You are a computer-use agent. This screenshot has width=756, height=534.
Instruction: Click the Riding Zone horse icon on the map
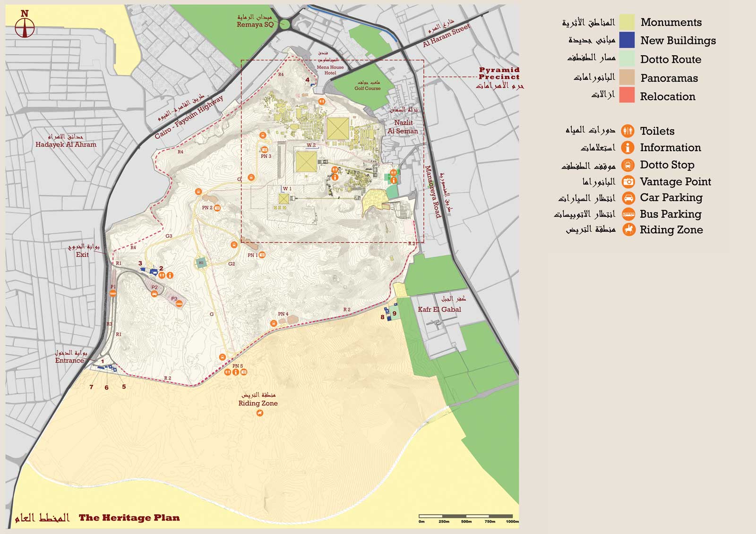[x=260, y=413]
